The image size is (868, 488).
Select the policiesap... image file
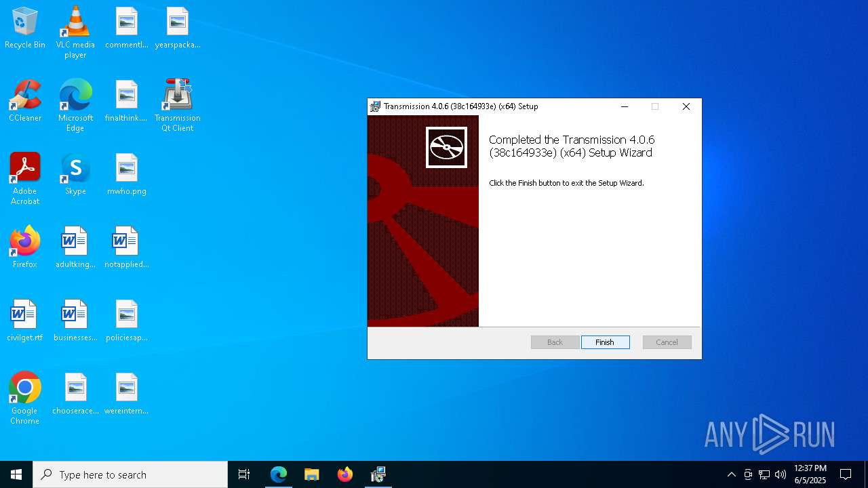(x=127, y=321)
